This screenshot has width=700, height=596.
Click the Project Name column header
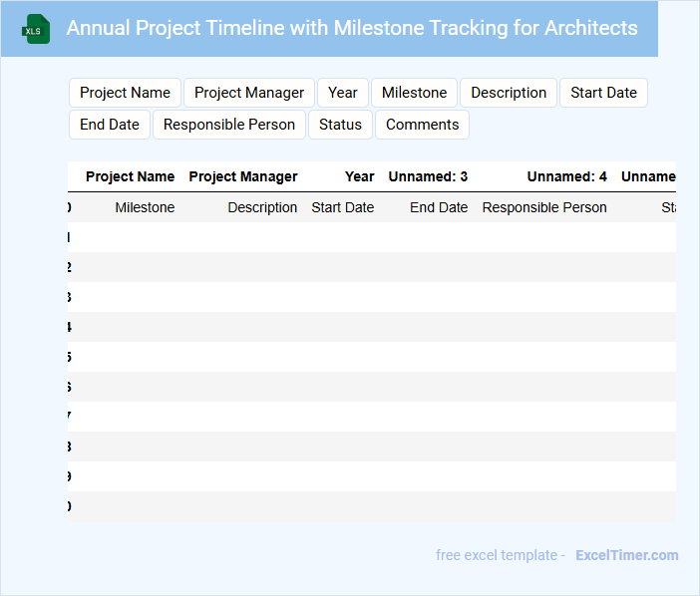pos(130,176)
